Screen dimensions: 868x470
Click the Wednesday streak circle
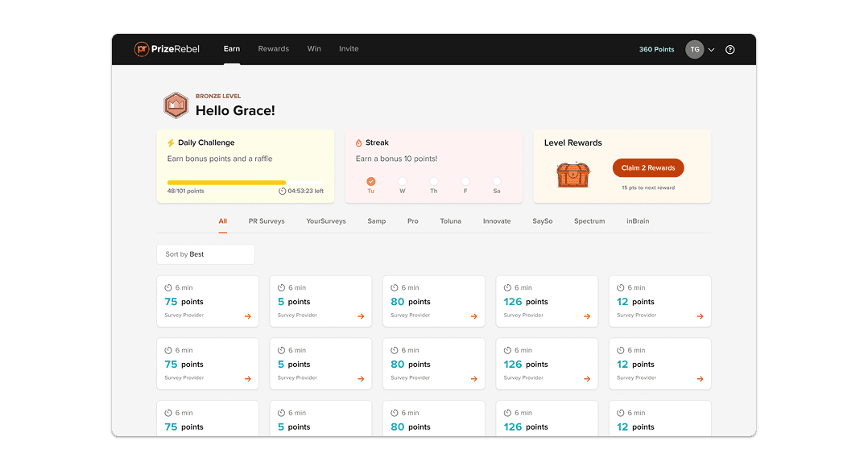coord(403,182)
